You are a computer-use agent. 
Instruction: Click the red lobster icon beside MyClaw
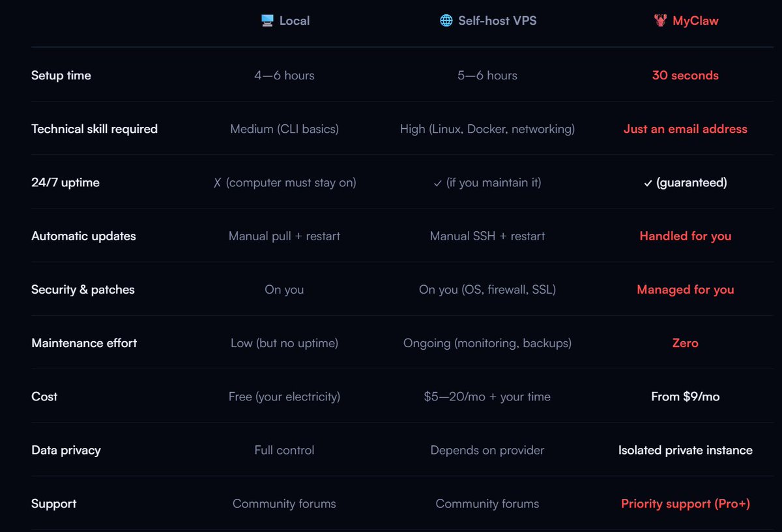(x=660, y=21)
